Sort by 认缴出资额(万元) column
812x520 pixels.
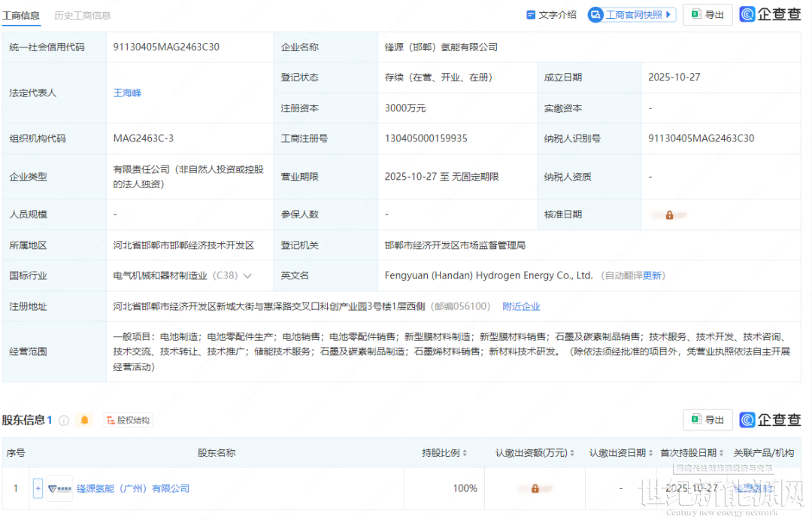[571, 453]
